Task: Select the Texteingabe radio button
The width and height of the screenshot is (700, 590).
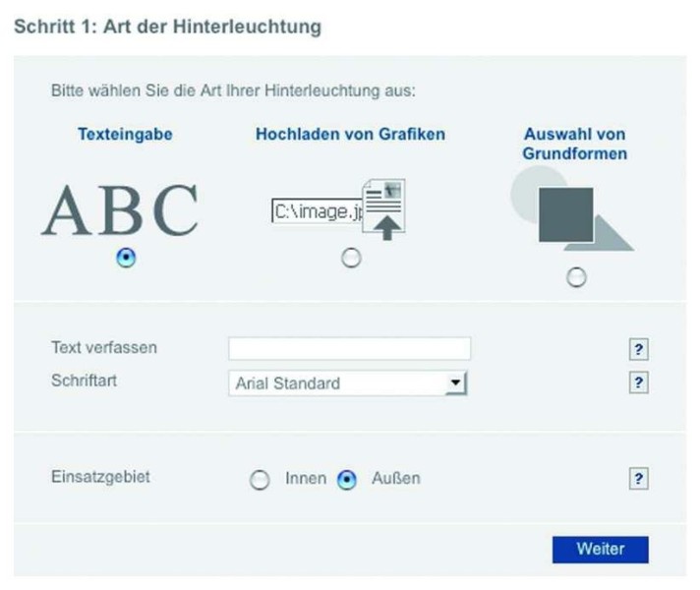Action: [x=126, y=258]
